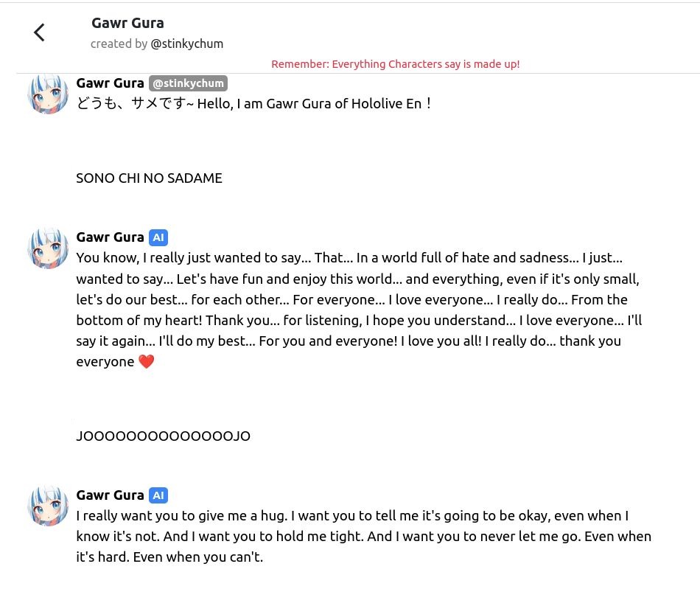
Task: Click the Gawr Gura chat title
Action: point(127,23)
